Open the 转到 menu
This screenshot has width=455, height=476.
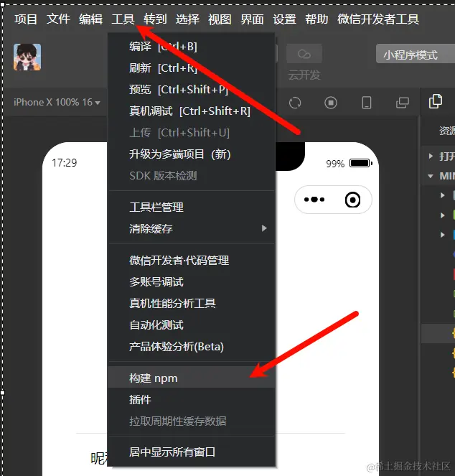tap(155, 19)
